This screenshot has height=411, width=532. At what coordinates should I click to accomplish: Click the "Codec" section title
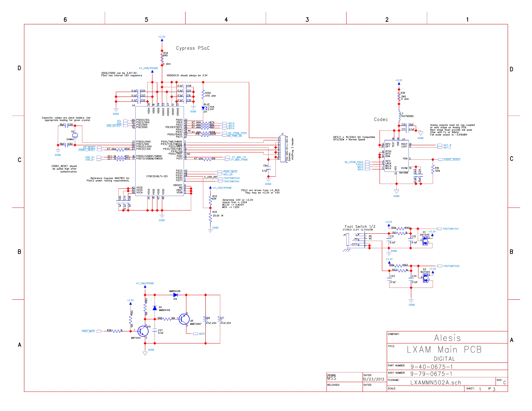point(381,119)
